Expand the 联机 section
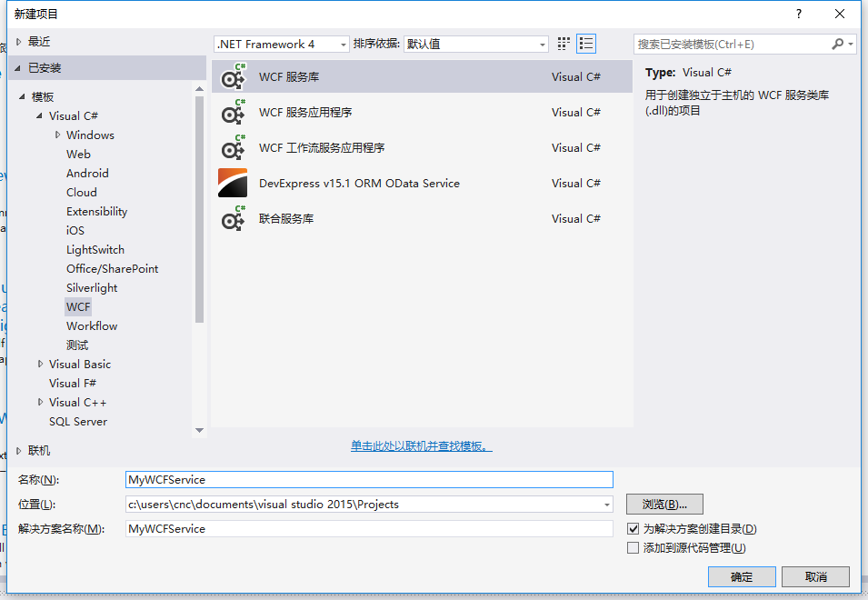The height and width of the screenshot is (600, 868). point(18,451)
